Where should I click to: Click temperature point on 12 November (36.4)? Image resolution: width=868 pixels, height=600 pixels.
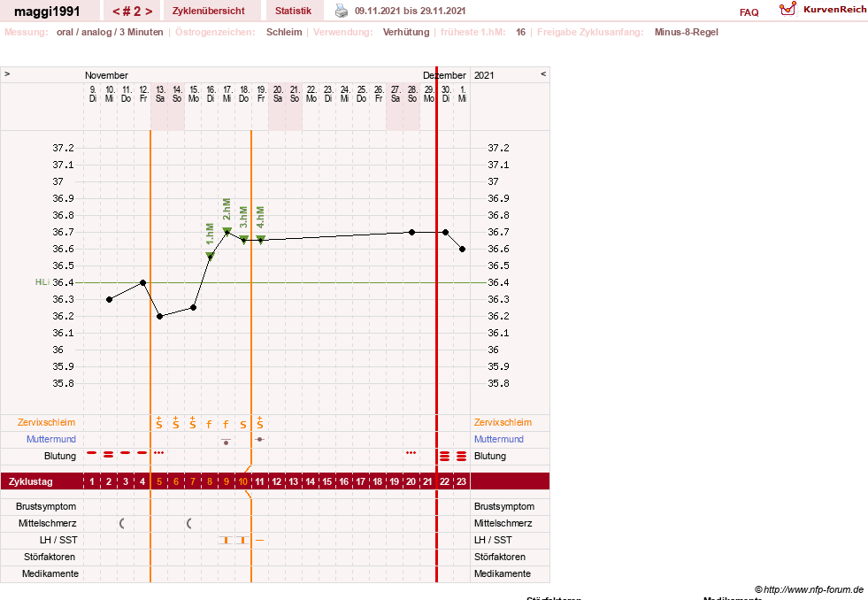pos(142,283)
